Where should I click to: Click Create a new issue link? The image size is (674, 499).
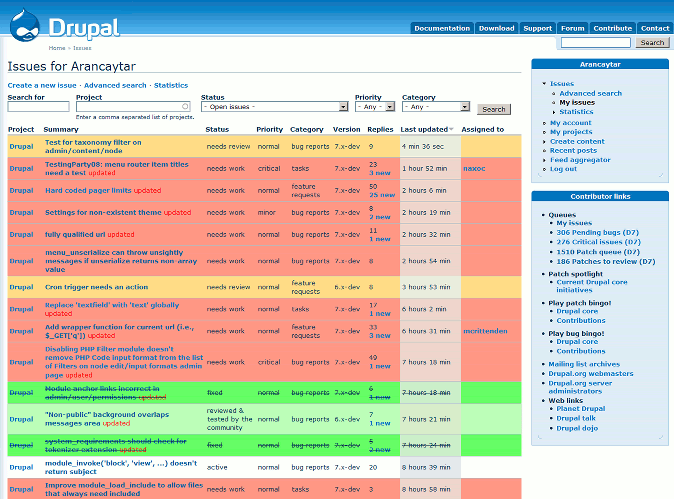[42, 85]
